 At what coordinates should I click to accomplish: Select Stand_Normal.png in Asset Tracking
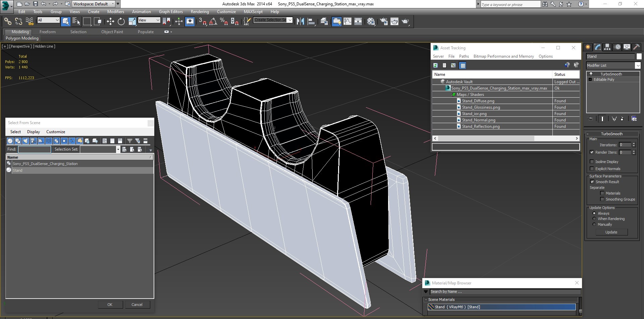478,120
